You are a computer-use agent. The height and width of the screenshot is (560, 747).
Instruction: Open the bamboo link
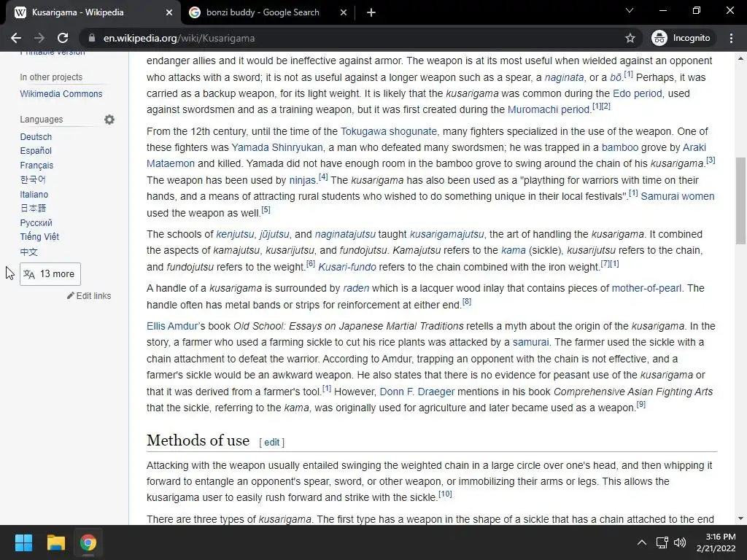click(x=620, y=147)
